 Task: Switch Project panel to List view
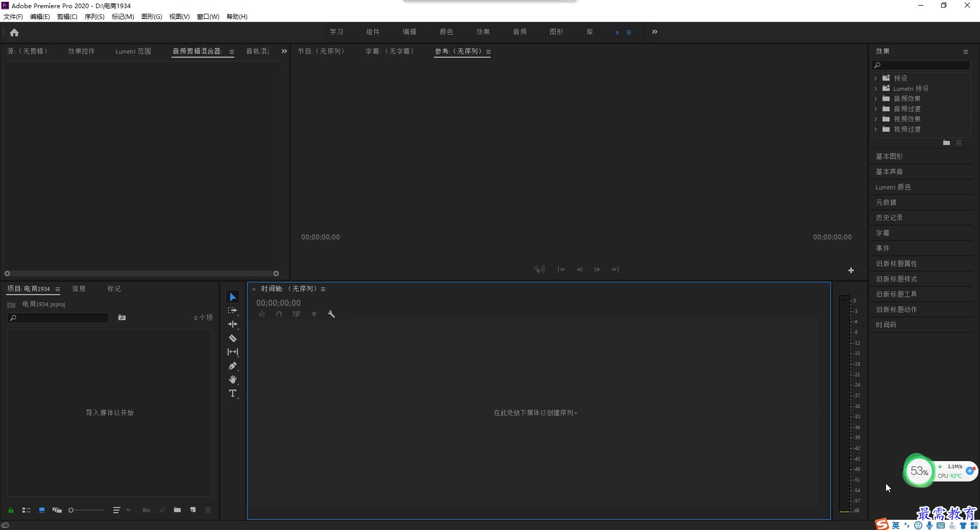tap(27, 510)
